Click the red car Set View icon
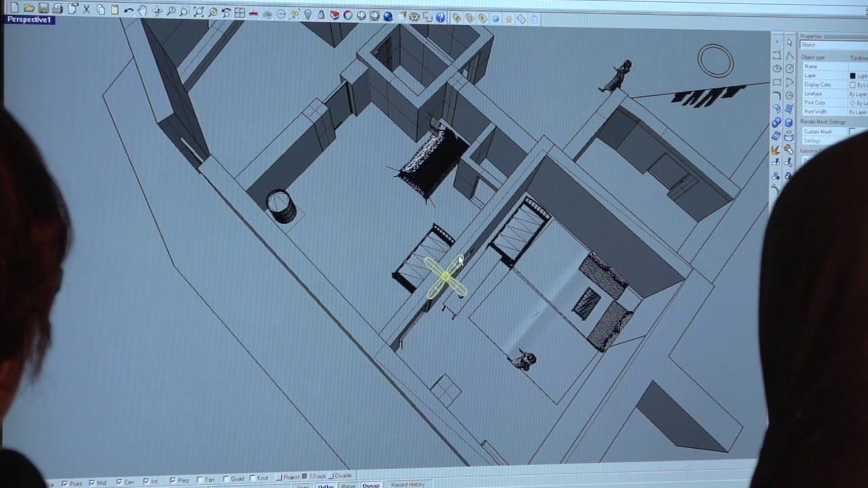Screen dimensions: 868x488 coord(254,14)
